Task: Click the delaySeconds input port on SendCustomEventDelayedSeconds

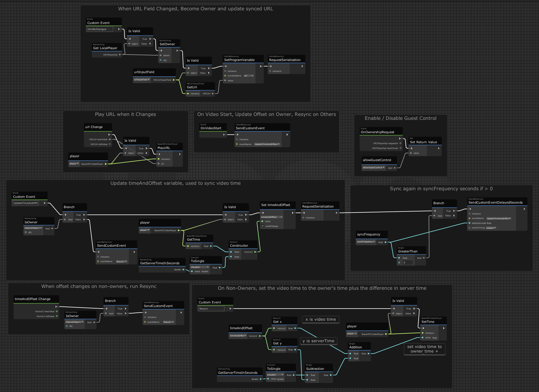Action: tap(470, 223)
